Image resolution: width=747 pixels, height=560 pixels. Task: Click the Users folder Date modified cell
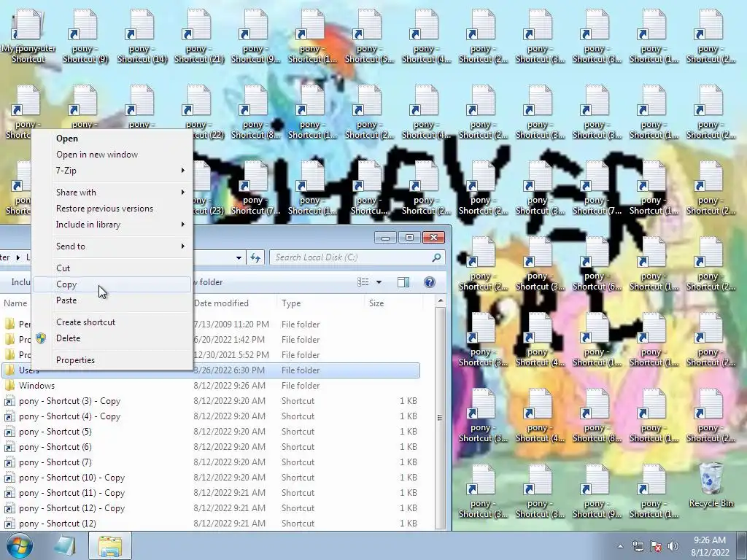click(229, 370)
